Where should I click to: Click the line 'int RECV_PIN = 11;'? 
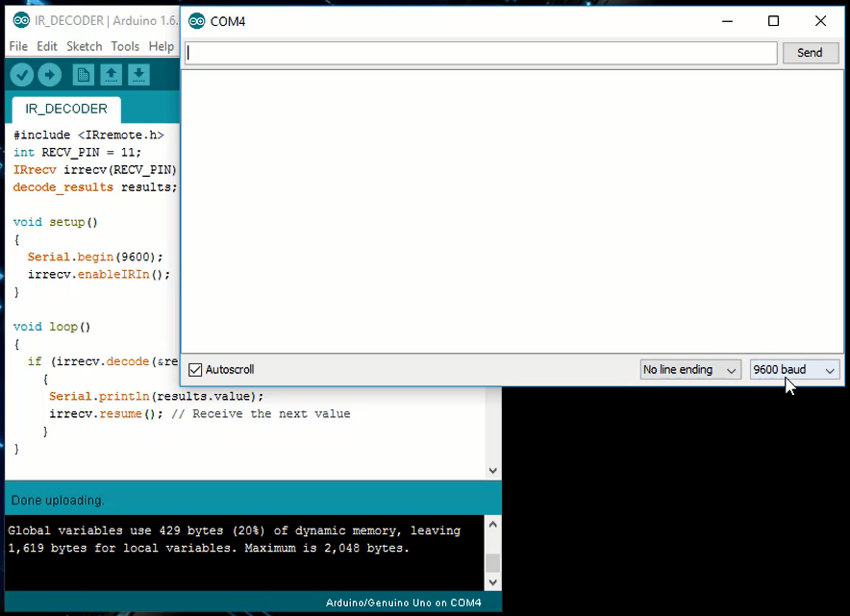pos(77,152)
